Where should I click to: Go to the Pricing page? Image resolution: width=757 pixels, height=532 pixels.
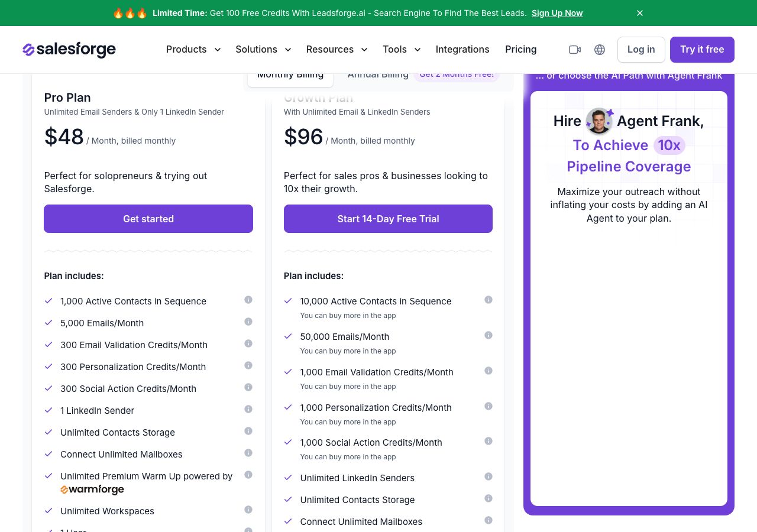coord(521,50)
